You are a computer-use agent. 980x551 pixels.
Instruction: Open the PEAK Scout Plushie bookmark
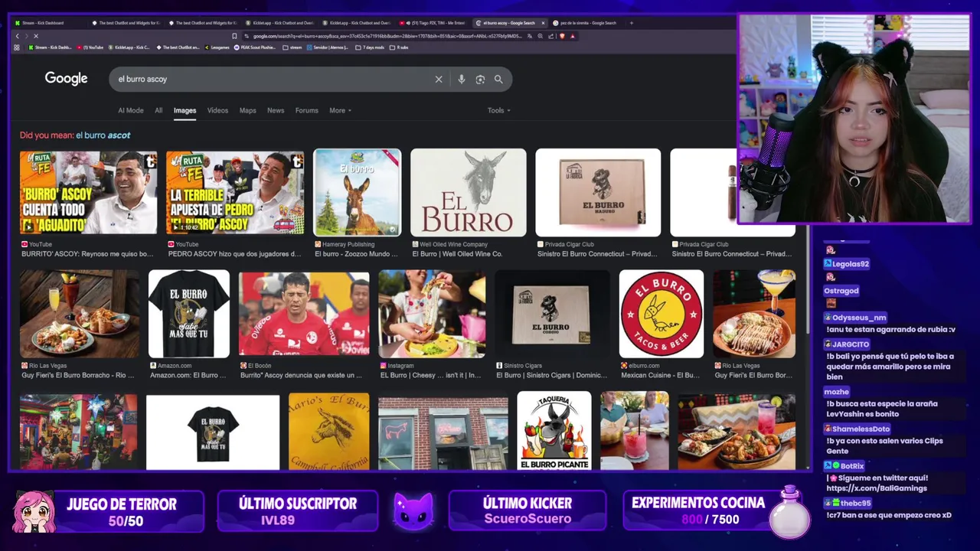[x=255, y=47]
